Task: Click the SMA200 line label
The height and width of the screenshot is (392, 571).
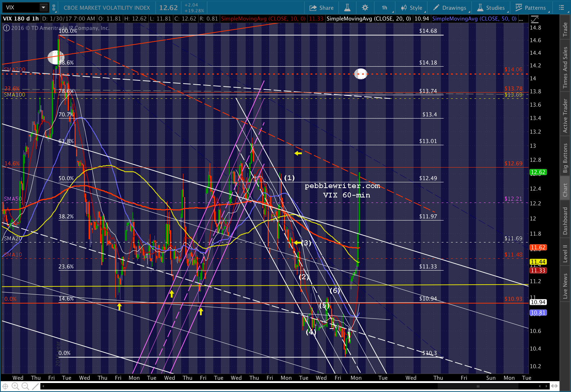Action: pos(15,70)
